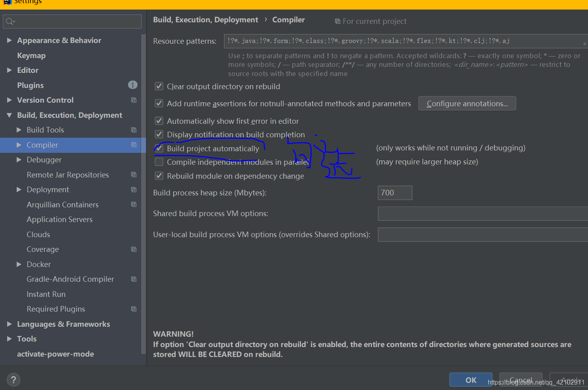588x390 pixels.
Task: Select Clouds settings entry
Action: (38, 234)
